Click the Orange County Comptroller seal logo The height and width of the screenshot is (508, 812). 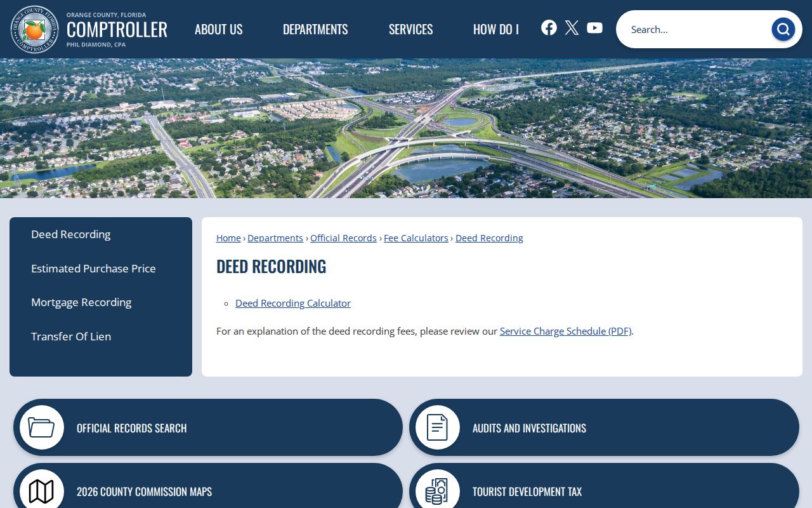(34, 29)
